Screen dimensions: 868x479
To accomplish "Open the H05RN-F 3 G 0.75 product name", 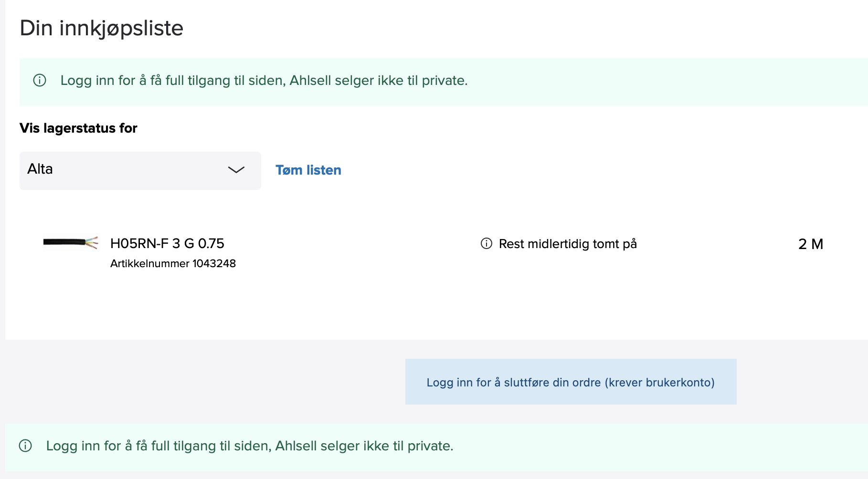I will 167,243.
